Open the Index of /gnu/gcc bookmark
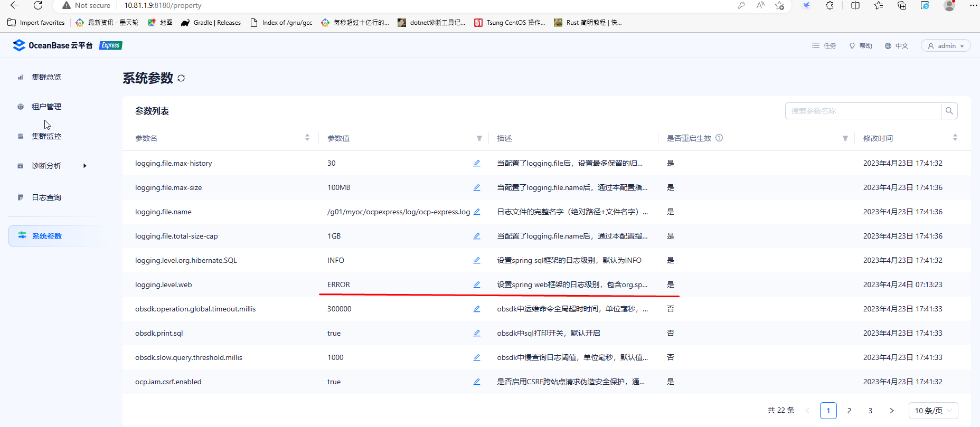The image size is (980, 427). [281, 23]
